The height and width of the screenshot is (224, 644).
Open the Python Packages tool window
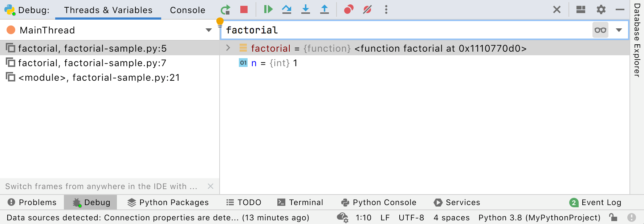pos(168,203)
